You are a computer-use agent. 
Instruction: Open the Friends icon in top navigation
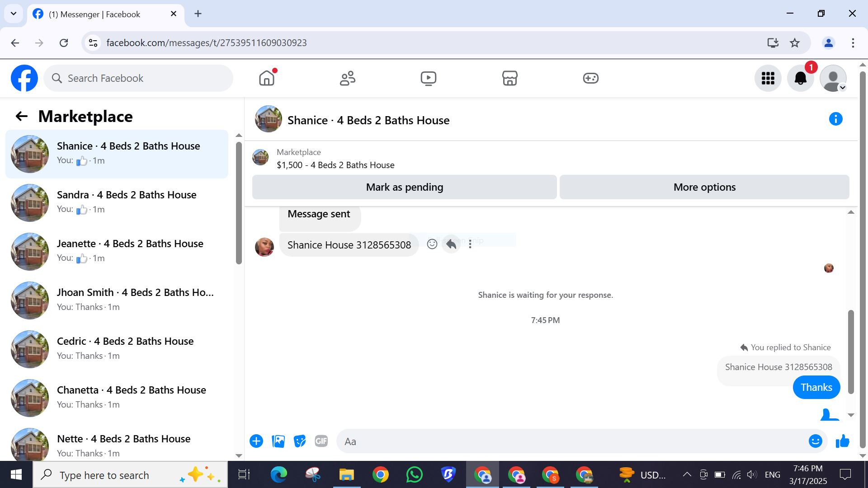pos(348,78)
